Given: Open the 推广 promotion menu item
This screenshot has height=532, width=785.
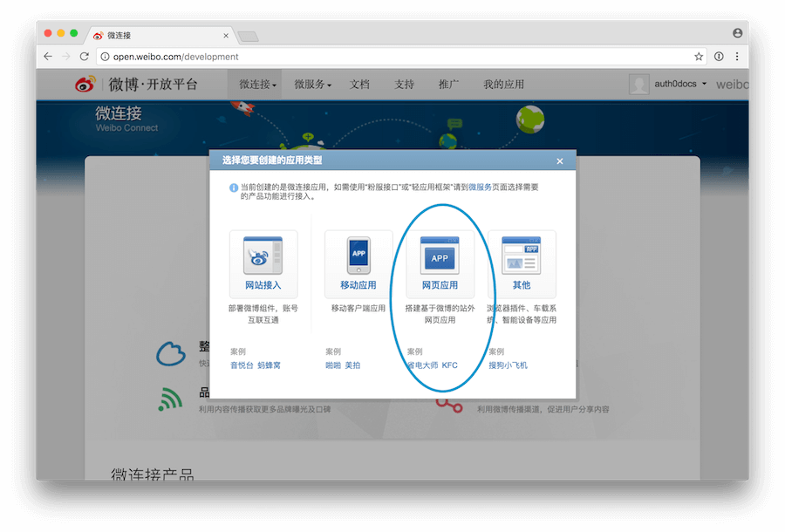Looking at the screenshot, I should [x=448, y=84].
